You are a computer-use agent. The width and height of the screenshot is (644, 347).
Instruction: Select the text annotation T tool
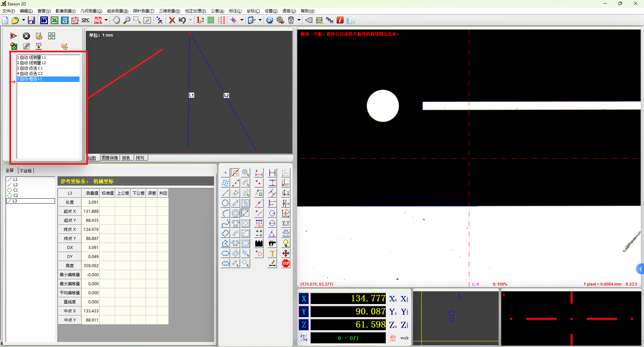coord(272,253)
